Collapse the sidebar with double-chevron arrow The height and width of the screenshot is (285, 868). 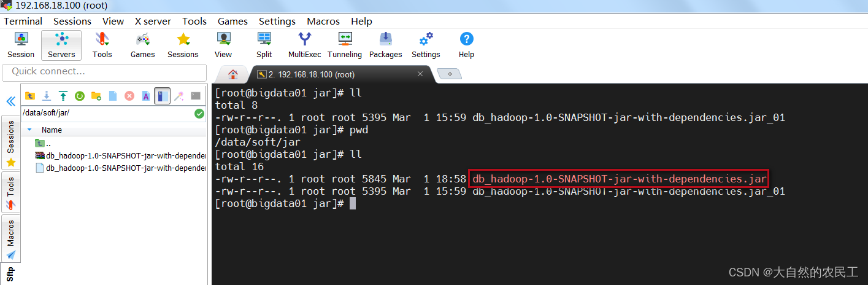pyautogui.click(x=10, y=101)
